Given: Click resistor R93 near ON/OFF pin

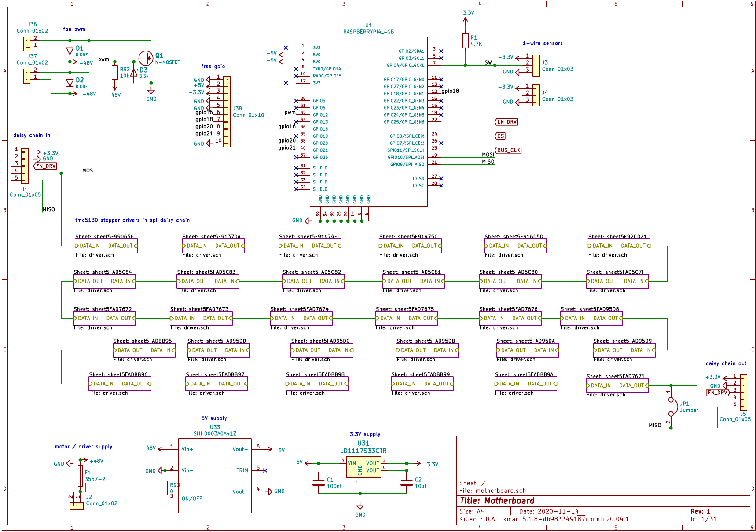Looking at the screenshot, I should (x=165, y=488).
